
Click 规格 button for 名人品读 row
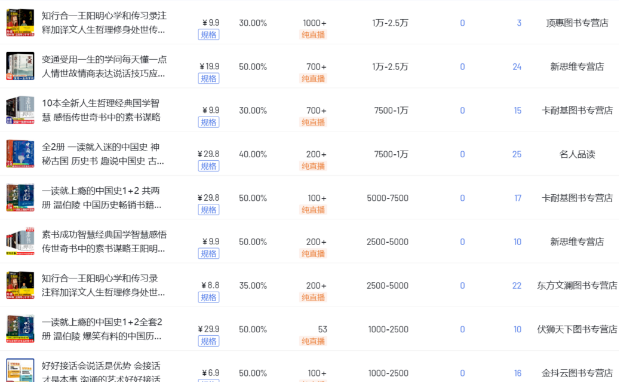pos(208,166)
